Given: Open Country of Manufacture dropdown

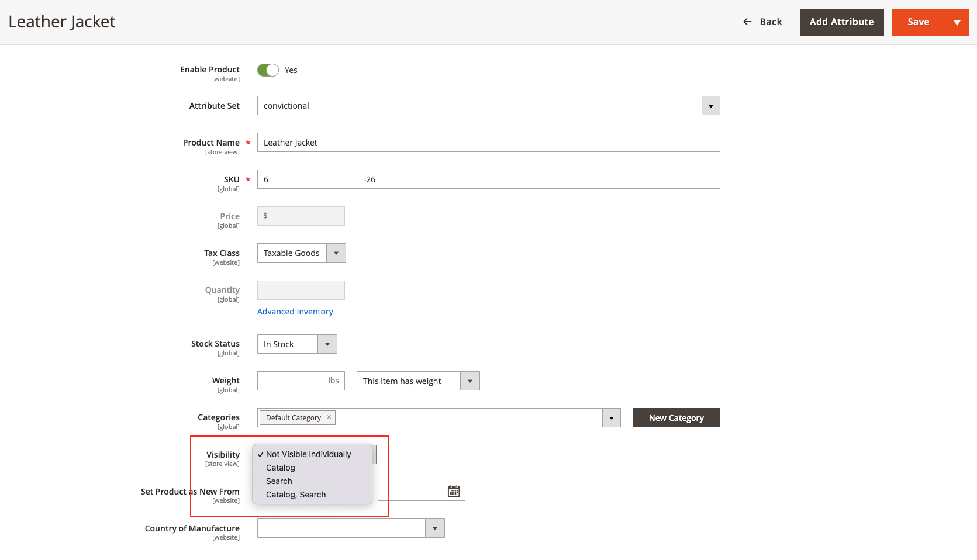Looking at the screenshot, I should (x=434, y=528).
